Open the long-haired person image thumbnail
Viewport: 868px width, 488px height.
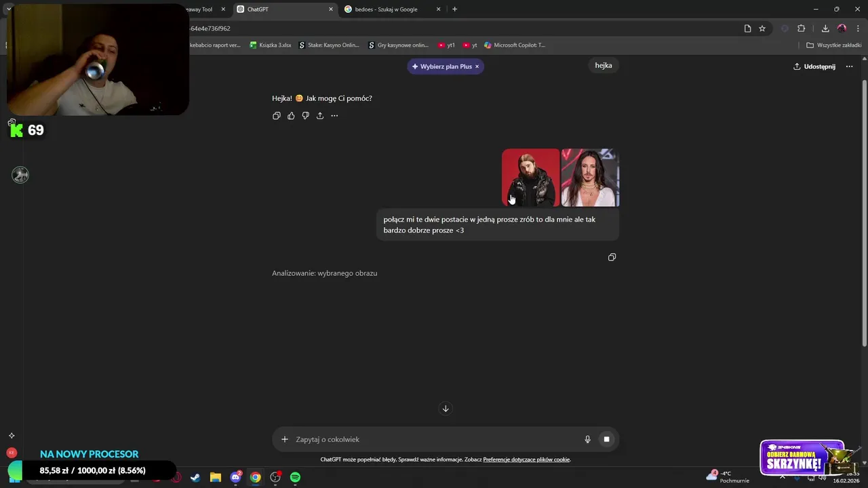point(590,178)
